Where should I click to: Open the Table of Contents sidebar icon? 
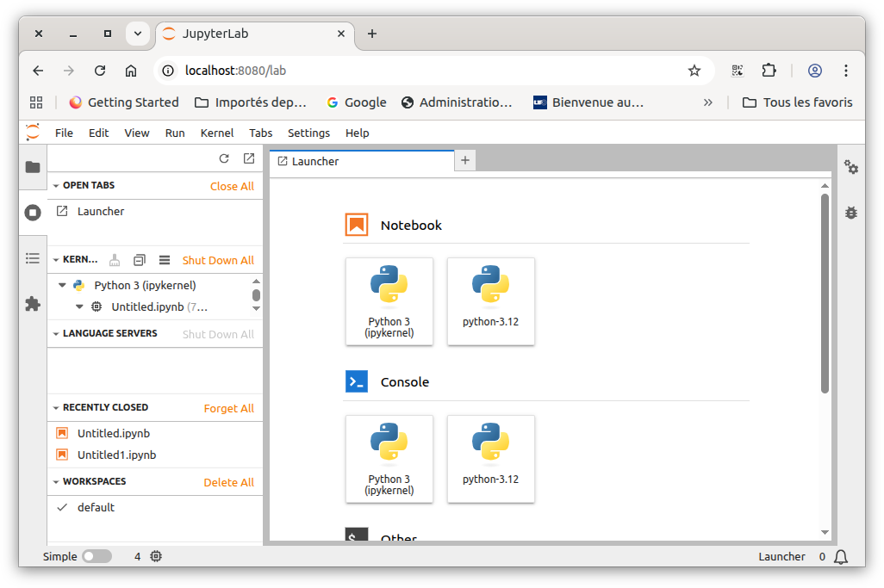33,258
